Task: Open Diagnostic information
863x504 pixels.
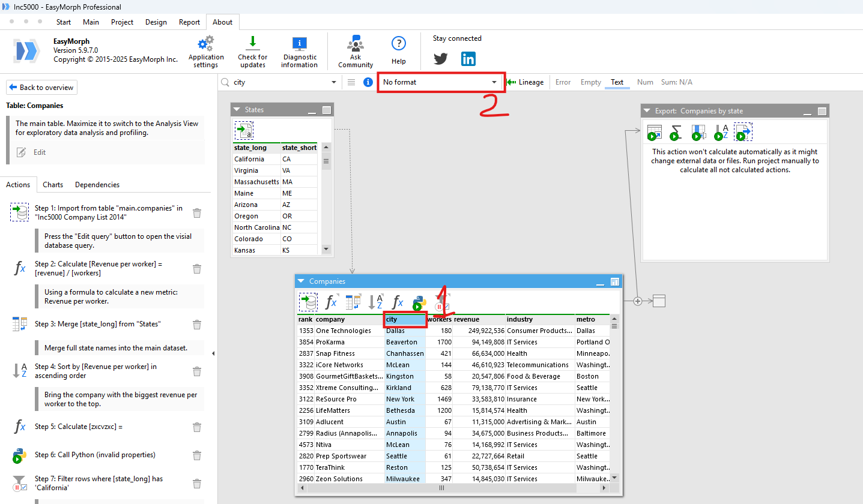Action: coord(299,44)
